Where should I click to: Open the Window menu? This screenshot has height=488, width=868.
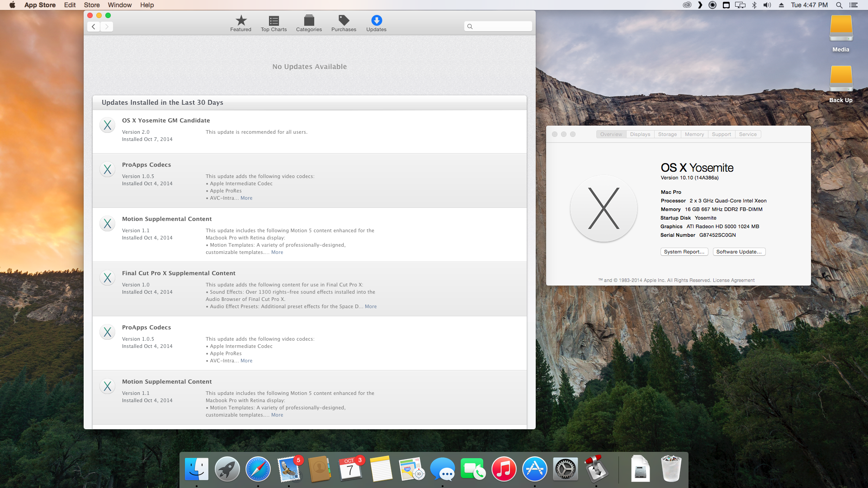point(120,5)
